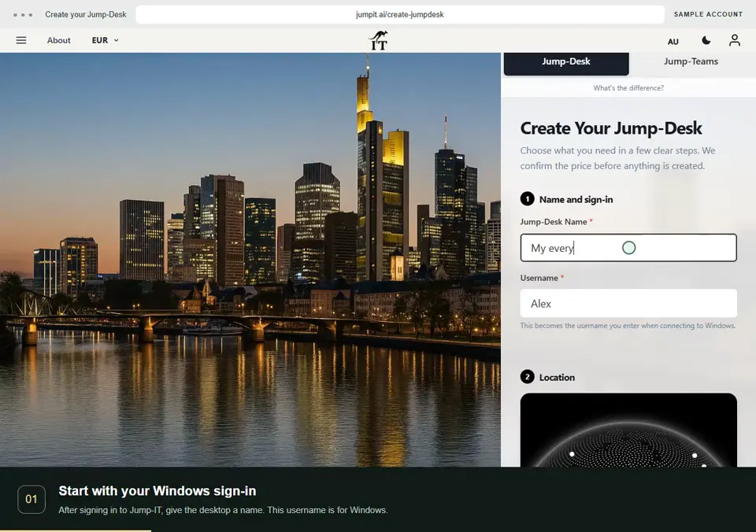Expand the EUR currency dropdown
756x532 pixels.
coord(105,40)
